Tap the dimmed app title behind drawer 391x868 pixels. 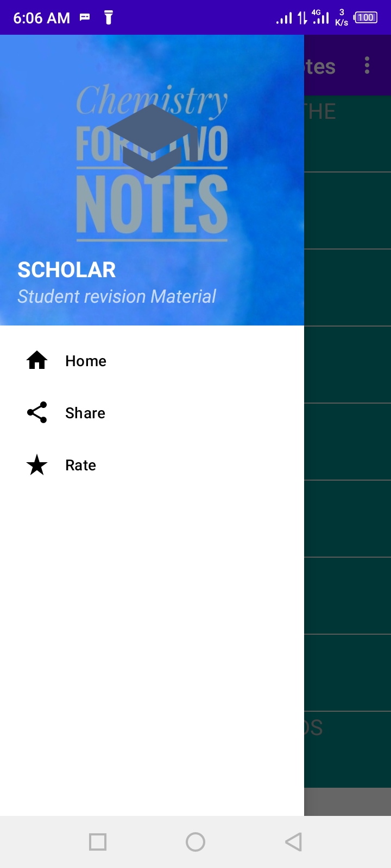tap(320, 66)
